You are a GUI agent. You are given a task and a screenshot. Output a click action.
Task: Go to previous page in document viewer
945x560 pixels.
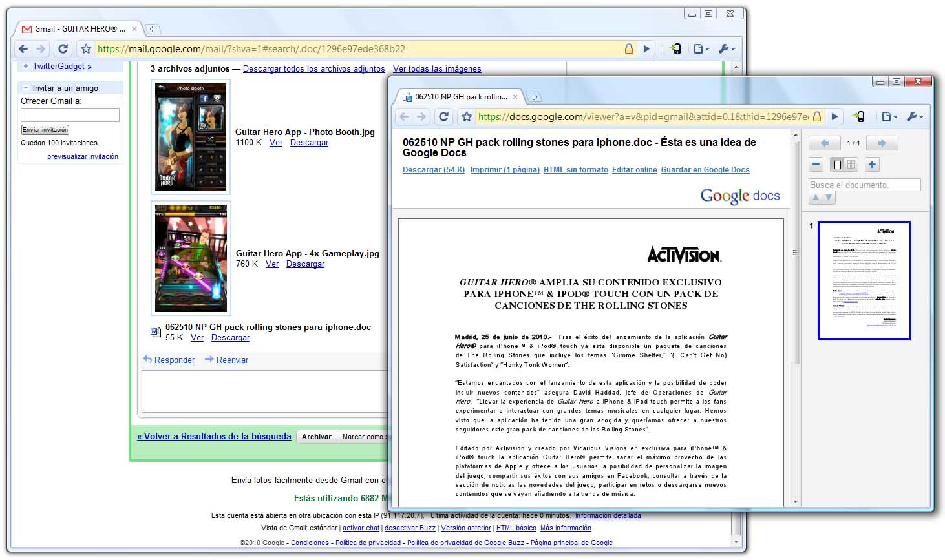pyautogui.click(x=824, y=143)
